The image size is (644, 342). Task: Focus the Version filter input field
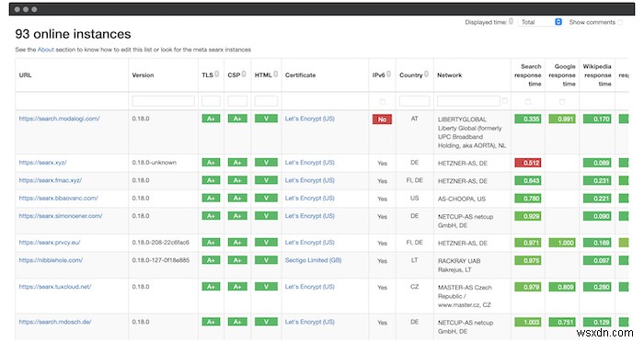click(163, 101)
